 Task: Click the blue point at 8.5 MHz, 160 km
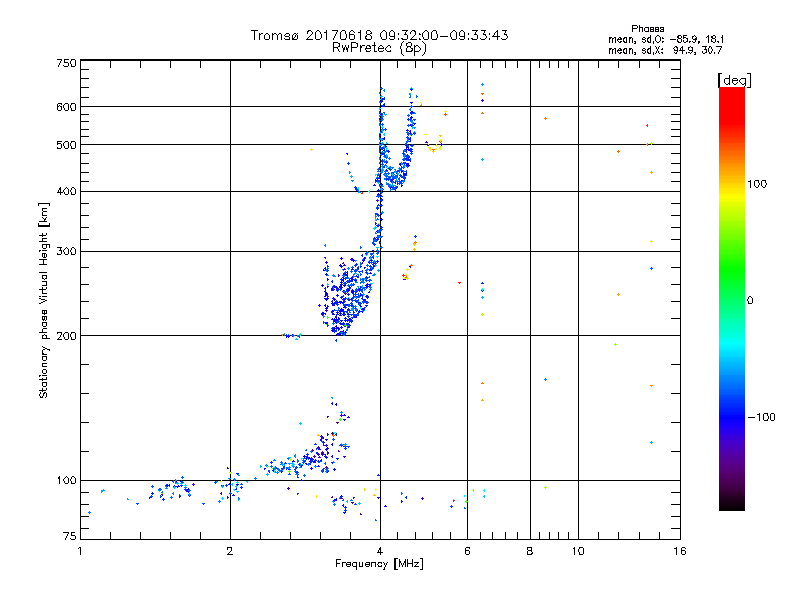coord(545,380)
